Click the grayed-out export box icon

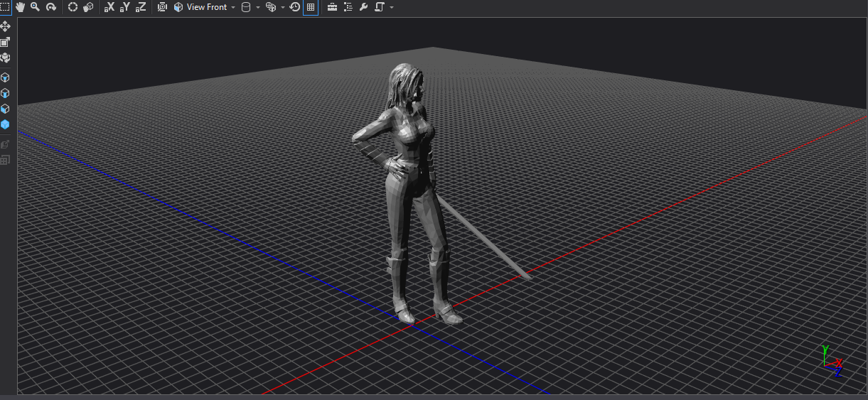pos(6,144)
